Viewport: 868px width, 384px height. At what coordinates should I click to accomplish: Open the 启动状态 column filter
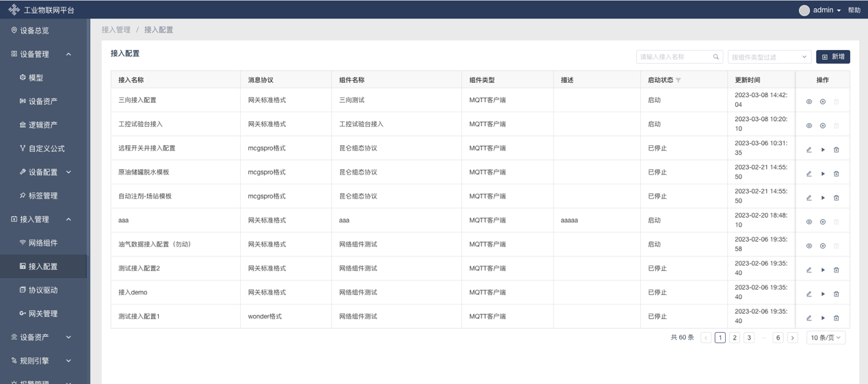679,80
